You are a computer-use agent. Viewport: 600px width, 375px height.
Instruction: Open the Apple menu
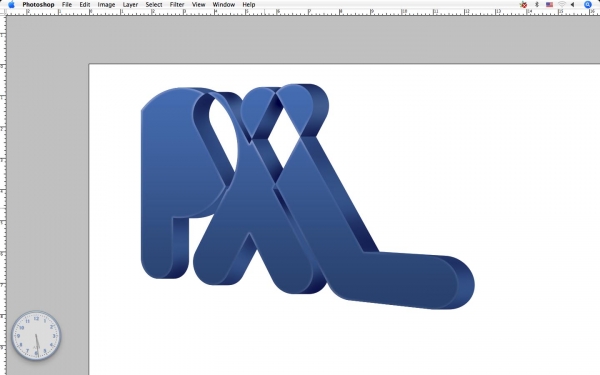tap(11, 5)
